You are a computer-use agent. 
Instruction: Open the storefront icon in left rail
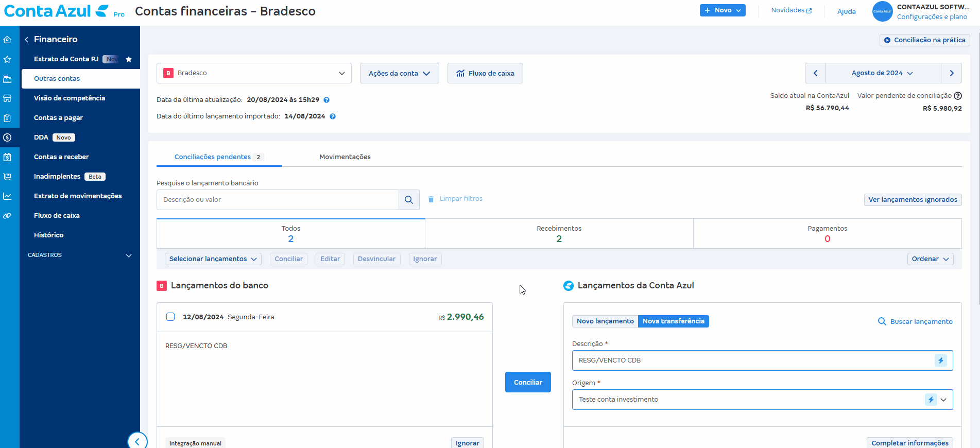click(x=7, y=98)
